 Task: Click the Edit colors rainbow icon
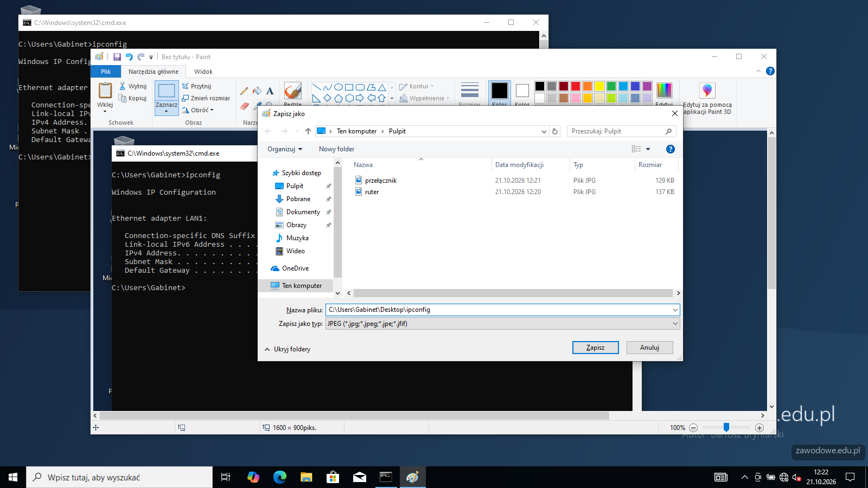point(664,90)
